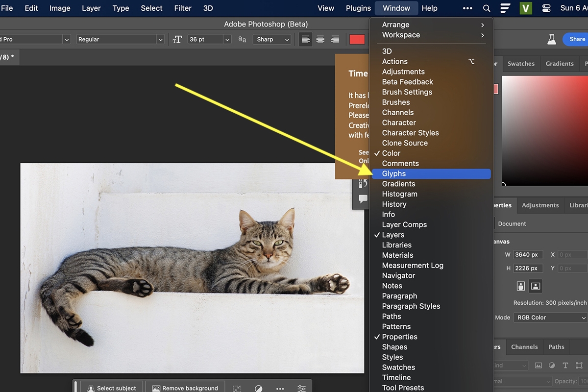This screenshot has width=588, height=392.
Task: Open the Filter menu
Action: pos(183,8)
